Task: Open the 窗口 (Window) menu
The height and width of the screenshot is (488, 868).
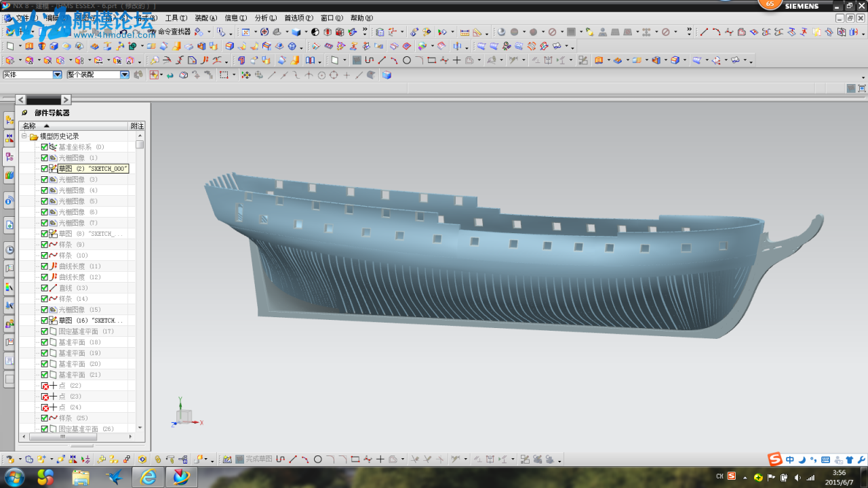Action: (332, 18)
